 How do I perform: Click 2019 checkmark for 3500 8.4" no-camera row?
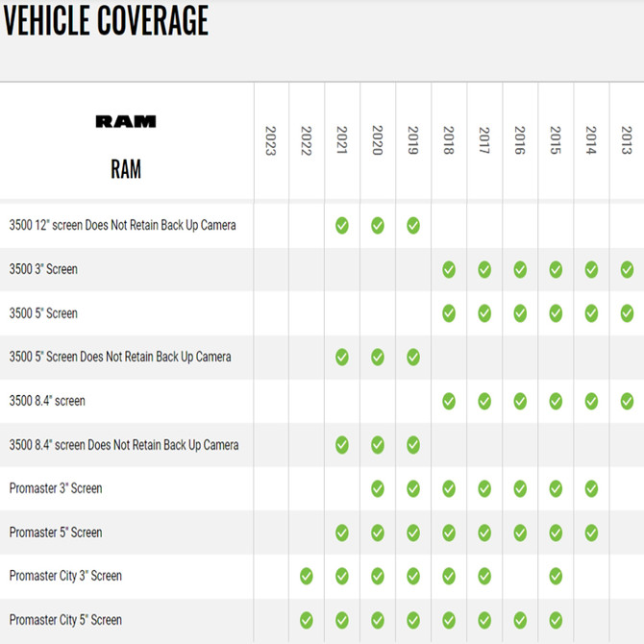click(x=413, y=445)
